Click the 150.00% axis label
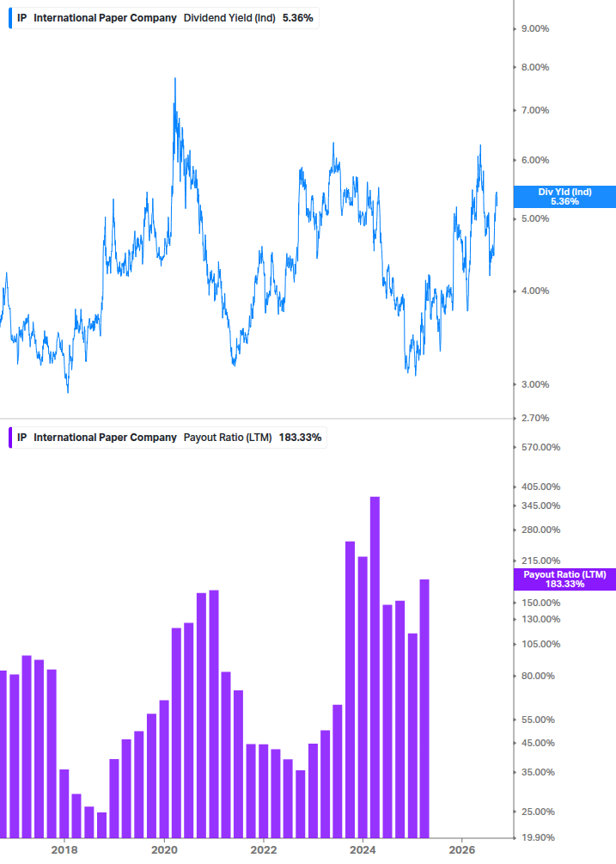Viewport: 616px width, 864px height. point(540,603)
